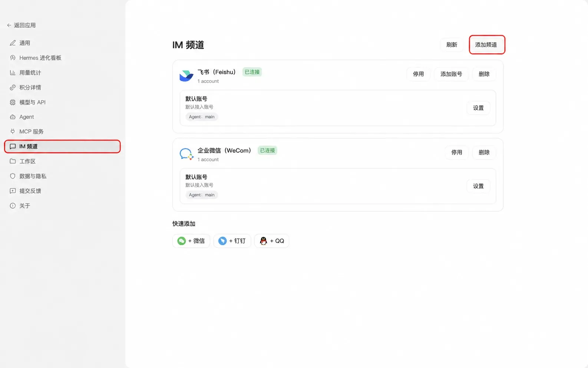Click the shield icon for 数据与隐私
The width and height of the screenshot is (588, 368).
pos(13,176)
